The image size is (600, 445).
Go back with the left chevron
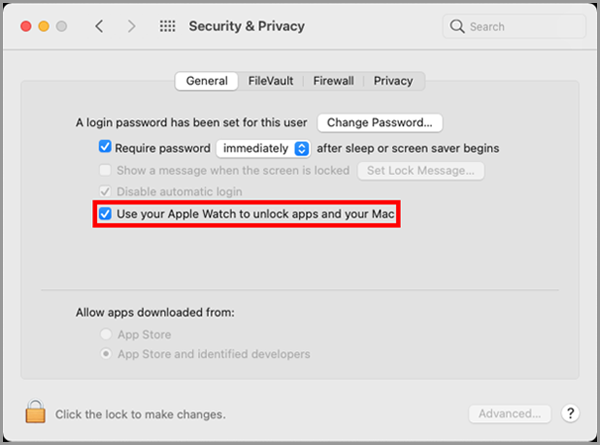[x=99, y=27]
